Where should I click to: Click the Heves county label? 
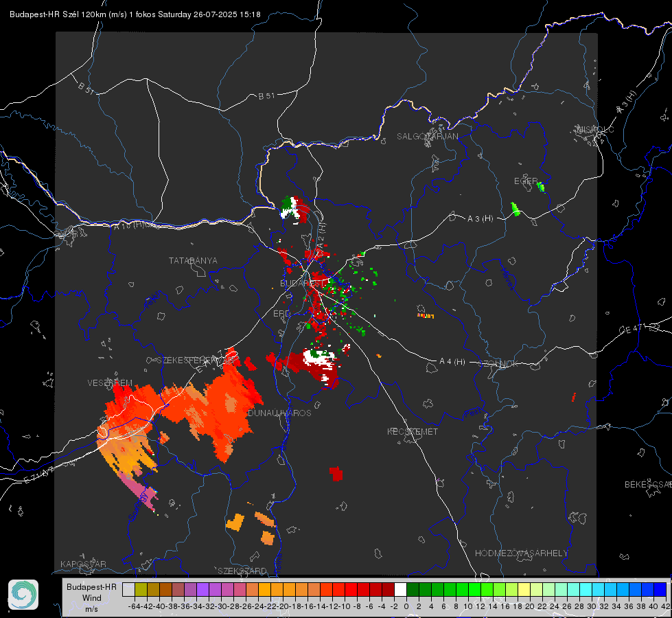[x=508, y=279]
